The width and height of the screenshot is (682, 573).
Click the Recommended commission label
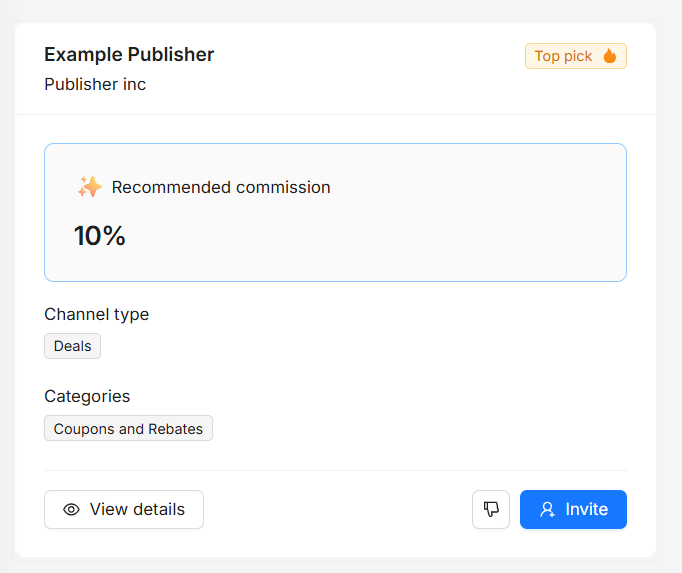coord(221,188)
